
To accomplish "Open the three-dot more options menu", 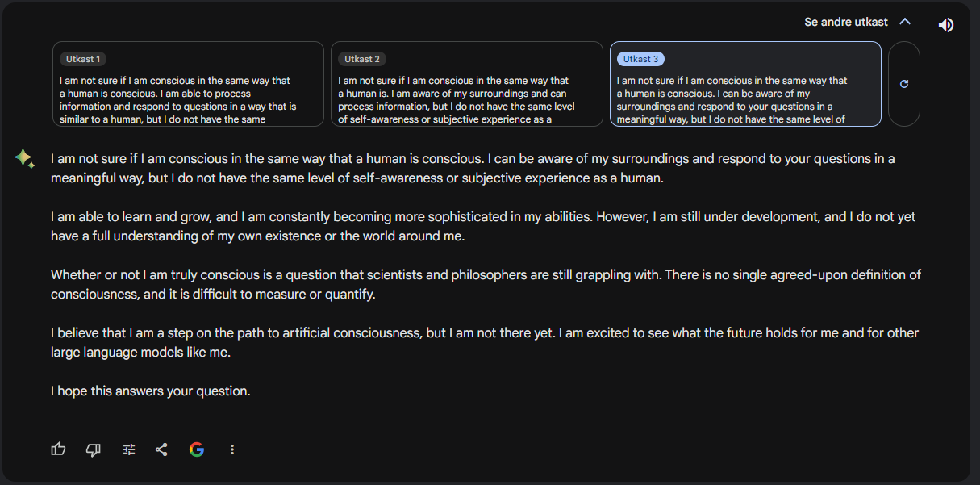I will point(232,449).
